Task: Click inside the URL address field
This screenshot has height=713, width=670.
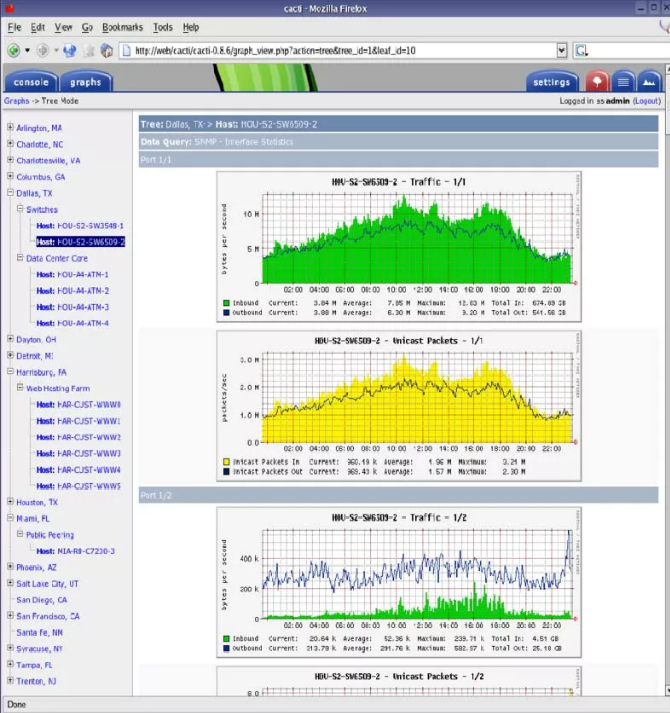Action: (330, 50)
